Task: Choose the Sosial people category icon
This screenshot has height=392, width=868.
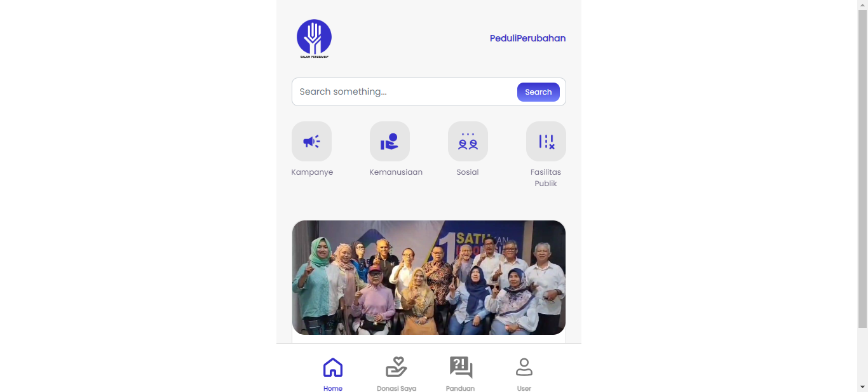Action: coord(468,141)
